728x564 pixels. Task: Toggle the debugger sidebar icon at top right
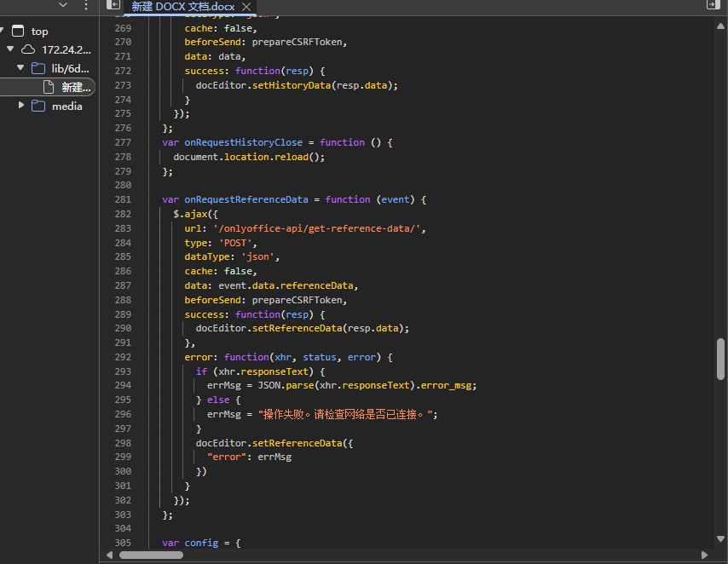click(712, 5)
